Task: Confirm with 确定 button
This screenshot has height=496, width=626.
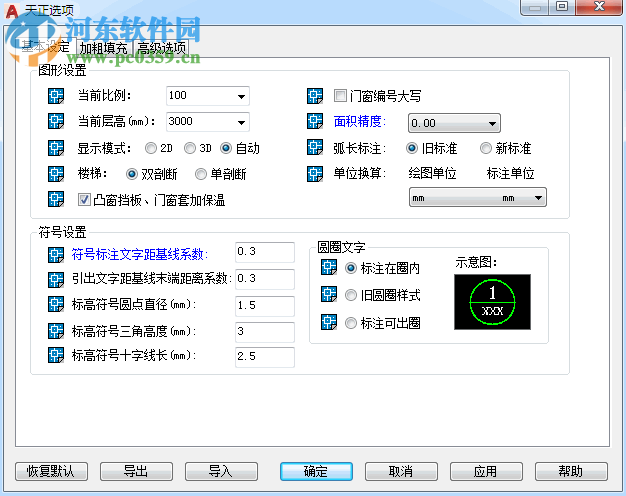Action: 316,471
